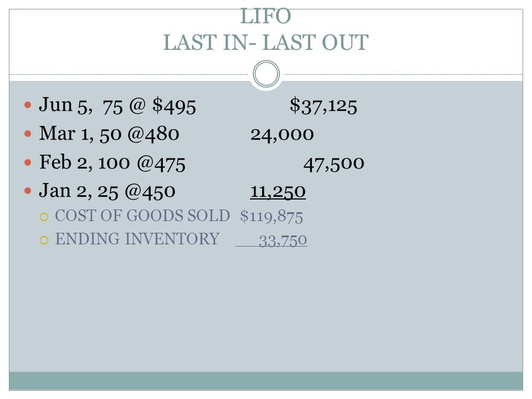
Task: Click the orange bullet beside Mar 1
Action: 28,134
